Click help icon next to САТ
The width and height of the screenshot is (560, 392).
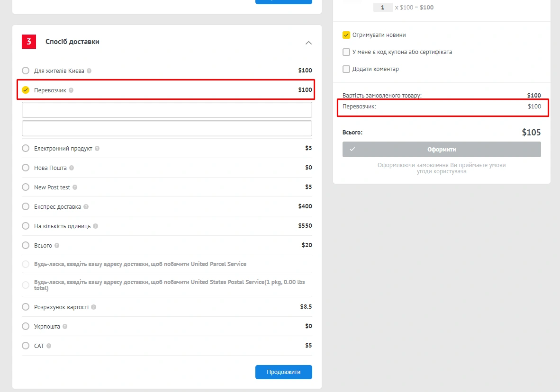tap(49, 346)
